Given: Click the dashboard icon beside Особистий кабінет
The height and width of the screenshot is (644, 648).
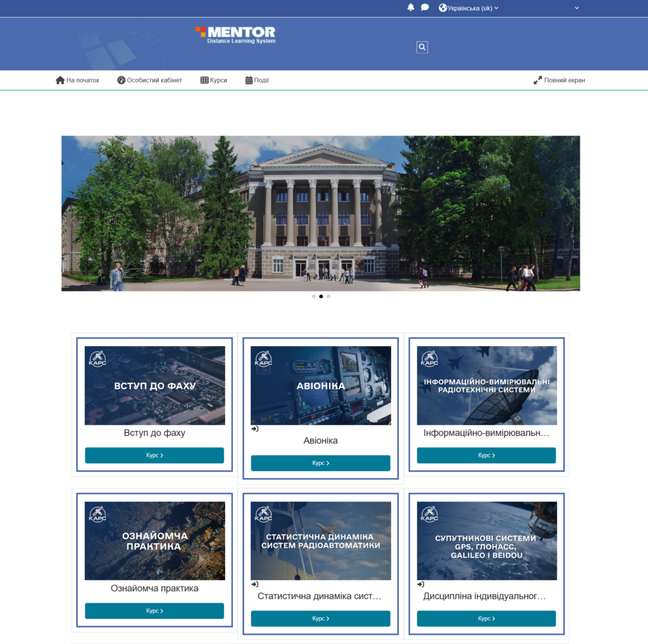Looking at the screenshot, I should pos(121,80).
